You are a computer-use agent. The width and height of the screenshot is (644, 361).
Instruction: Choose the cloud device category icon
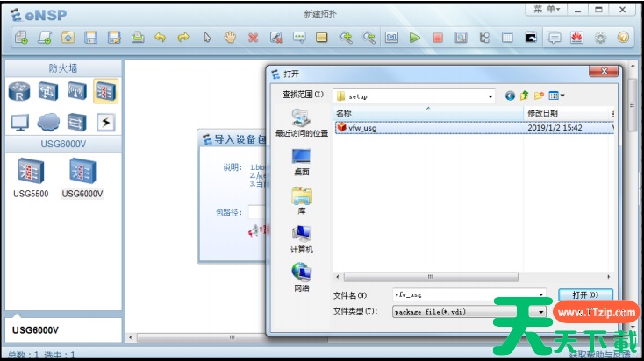click(x=48, y=122)
